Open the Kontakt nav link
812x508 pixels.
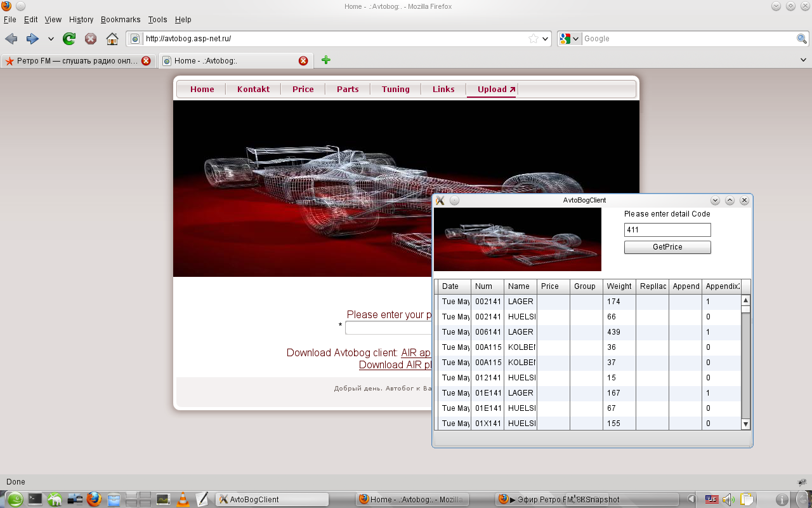[254, 90]
